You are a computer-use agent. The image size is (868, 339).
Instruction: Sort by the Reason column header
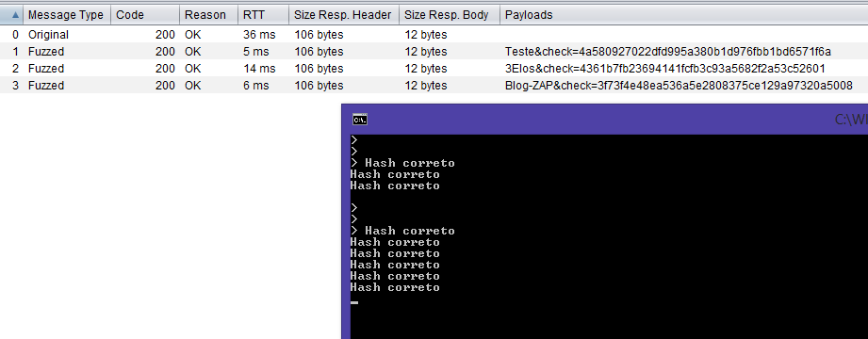pos(208,15)
